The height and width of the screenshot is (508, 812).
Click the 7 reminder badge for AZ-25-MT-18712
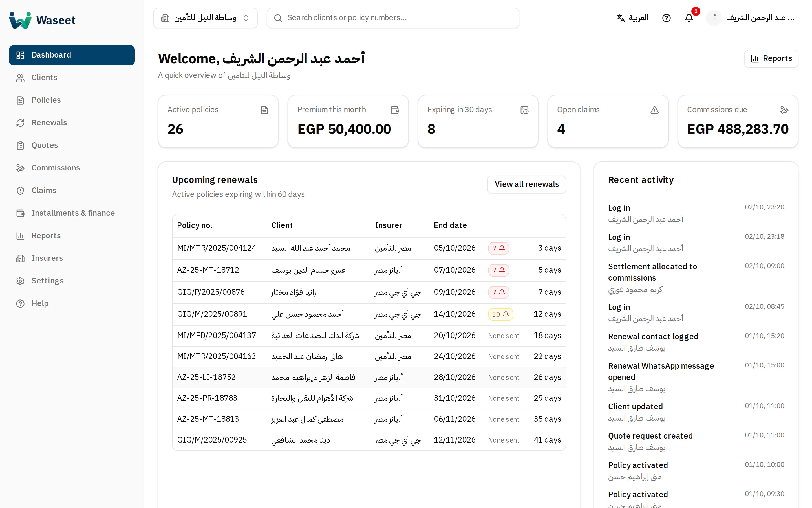(x=498, y=270)
